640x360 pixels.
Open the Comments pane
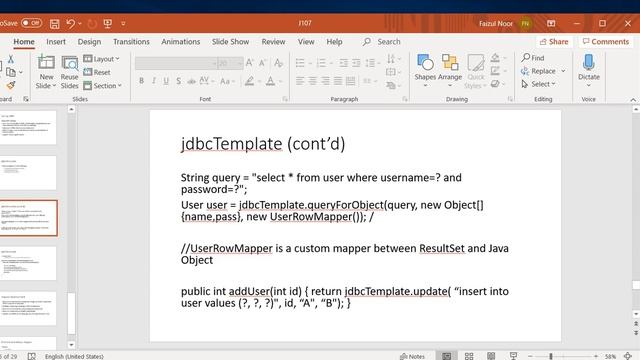606,42
